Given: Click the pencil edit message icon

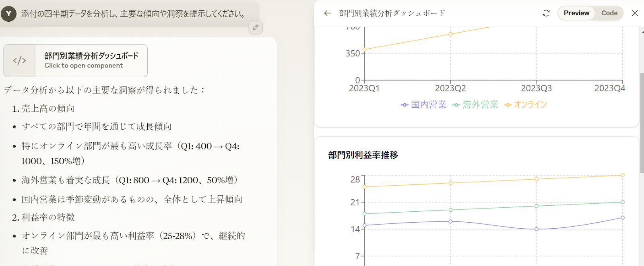Looking at the screenshot, I should tap(256, 27).
